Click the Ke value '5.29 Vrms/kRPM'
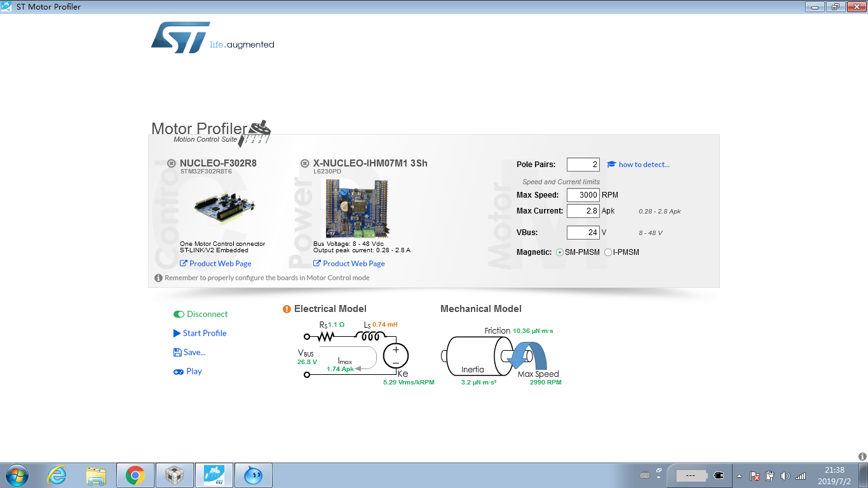The width and height of the screenshot is (868, 488). pos(409,383)
